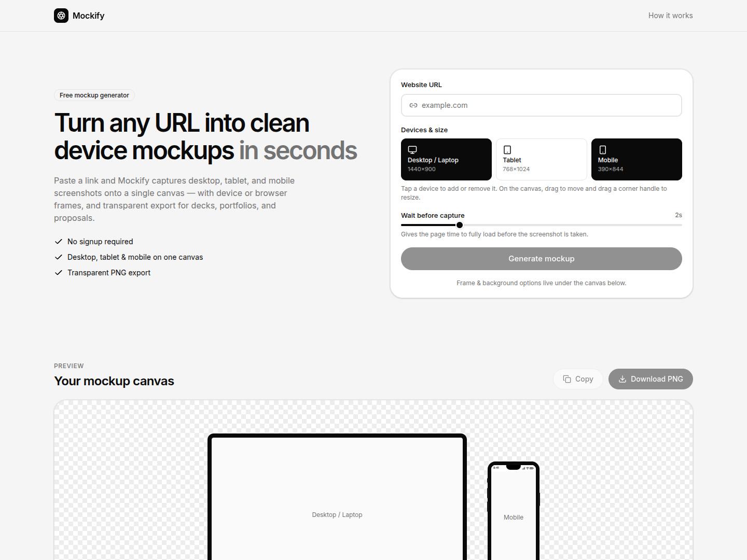Click the checkmark beside Desktop, tablet & mobile
The image size is (747, 560).
pos(59,257)
